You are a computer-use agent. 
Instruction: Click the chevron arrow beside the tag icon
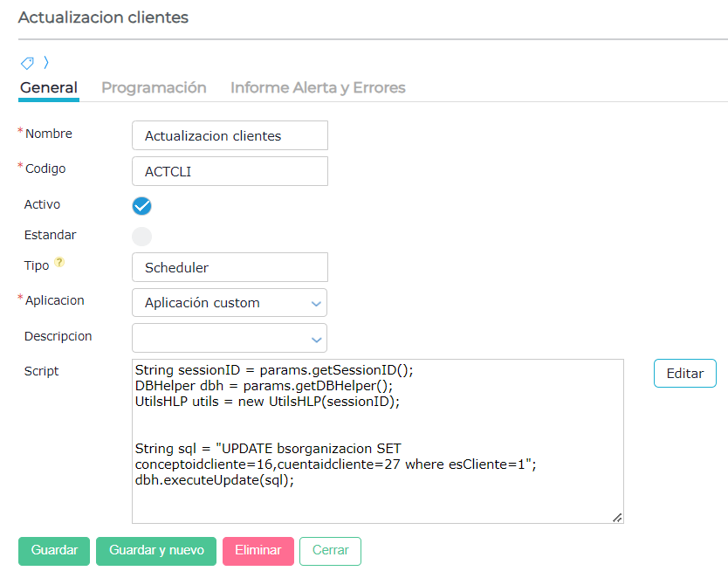point(46,63)
